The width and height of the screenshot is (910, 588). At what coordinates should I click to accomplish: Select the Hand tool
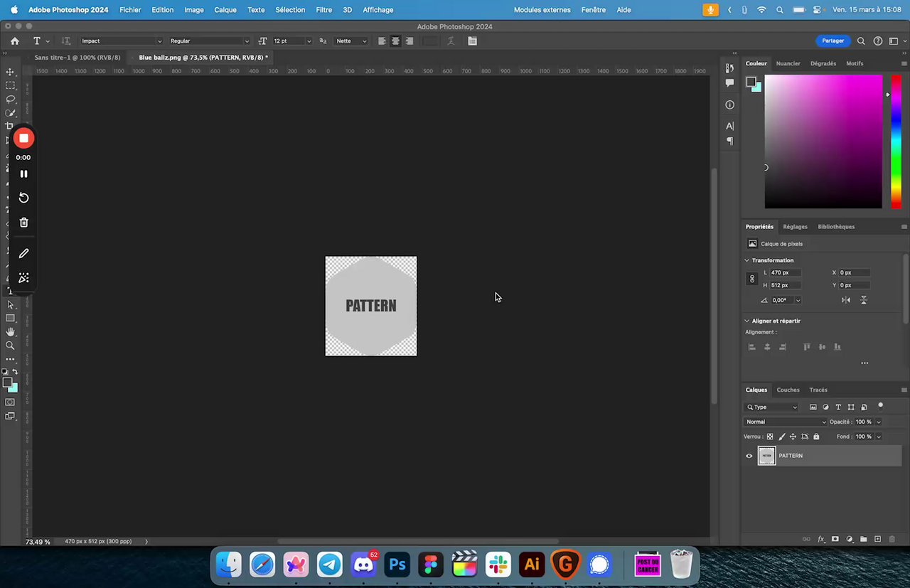pyautogui.click(x=10, y=332)
